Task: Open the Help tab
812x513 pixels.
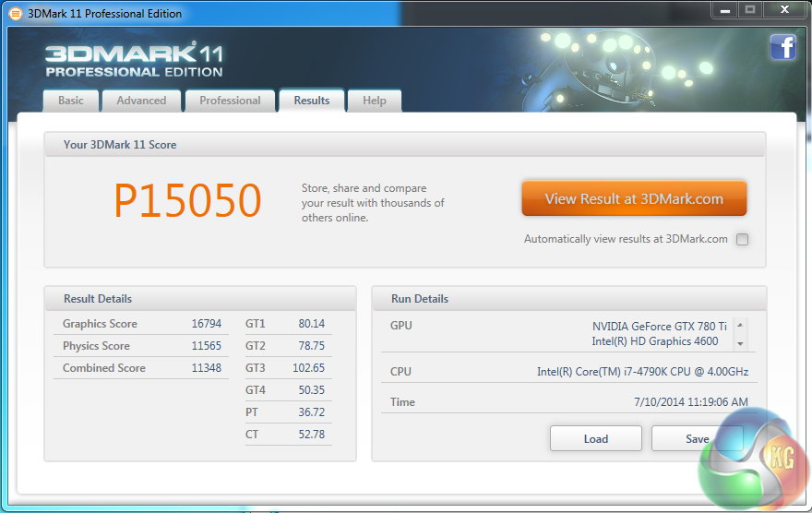Action: 375,101
